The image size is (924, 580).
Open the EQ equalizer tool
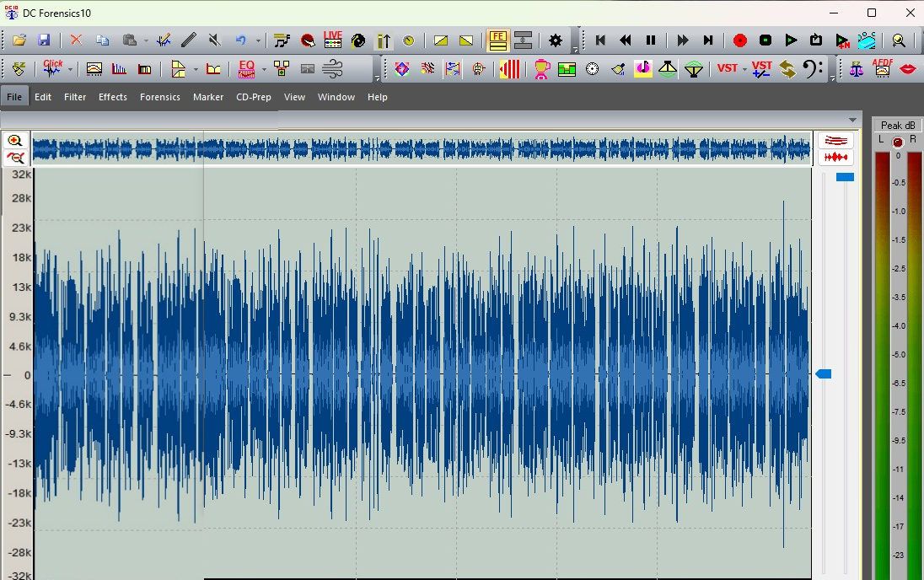click(x=246, y=68)
